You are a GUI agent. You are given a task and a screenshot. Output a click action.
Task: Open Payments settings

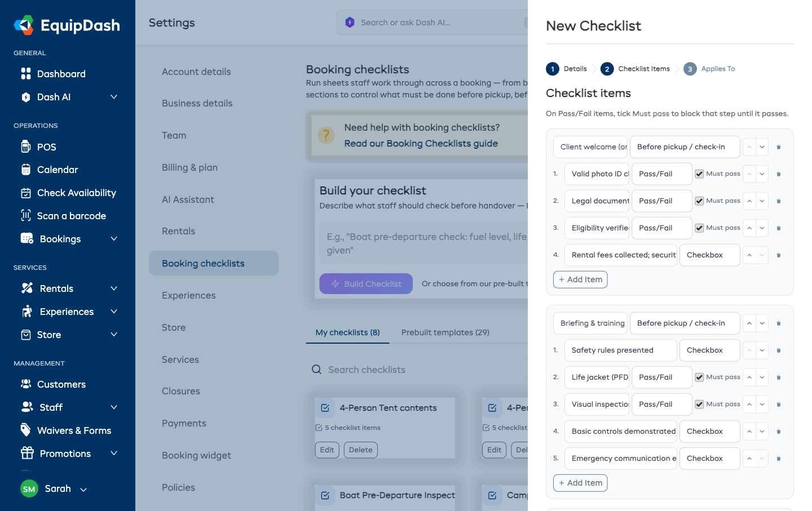(184, 423)
